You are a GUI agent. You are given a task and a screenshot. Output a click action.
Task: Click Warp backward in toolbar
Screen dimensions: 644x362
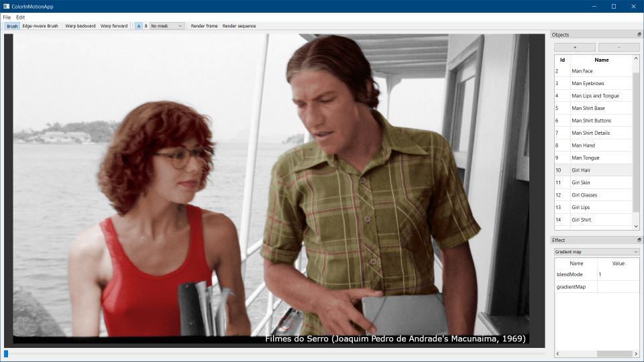[80, 26]
